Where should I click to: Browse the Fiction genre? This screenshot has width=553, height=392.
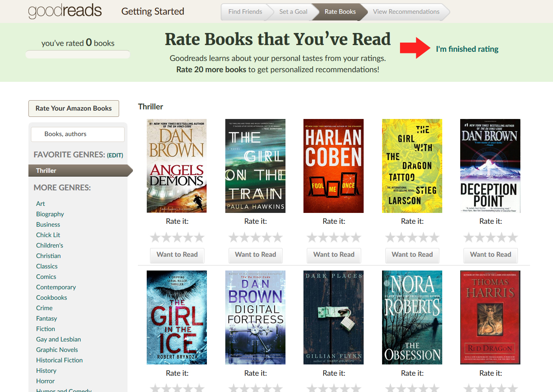pos(46,329)
